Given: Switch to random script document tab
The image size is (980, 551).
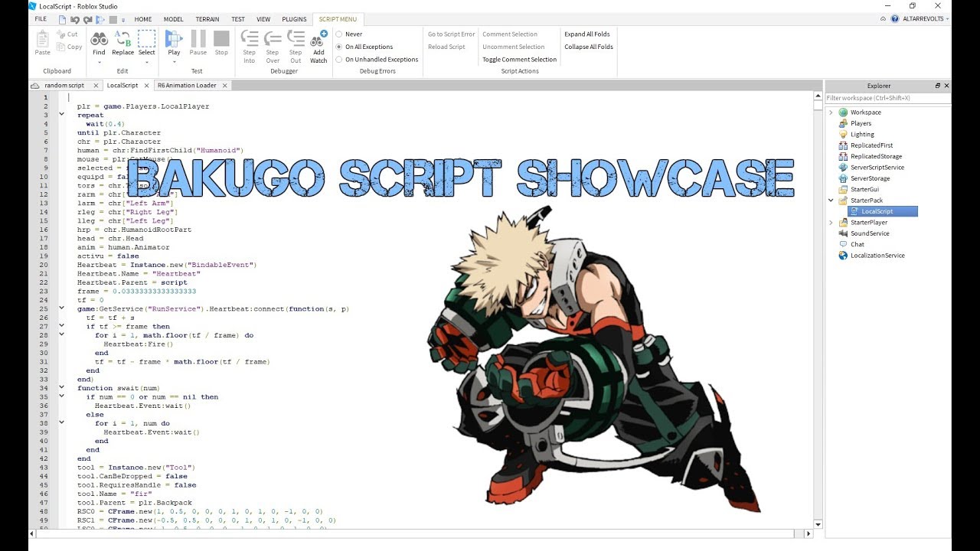Looking at the screenshot, I should point(64,86).
